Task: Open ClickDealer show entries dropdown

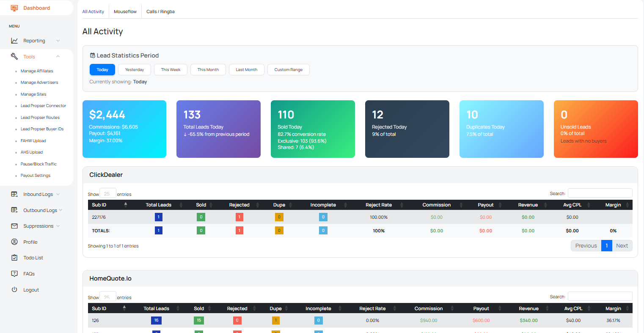Action: (x=107, y=194)
